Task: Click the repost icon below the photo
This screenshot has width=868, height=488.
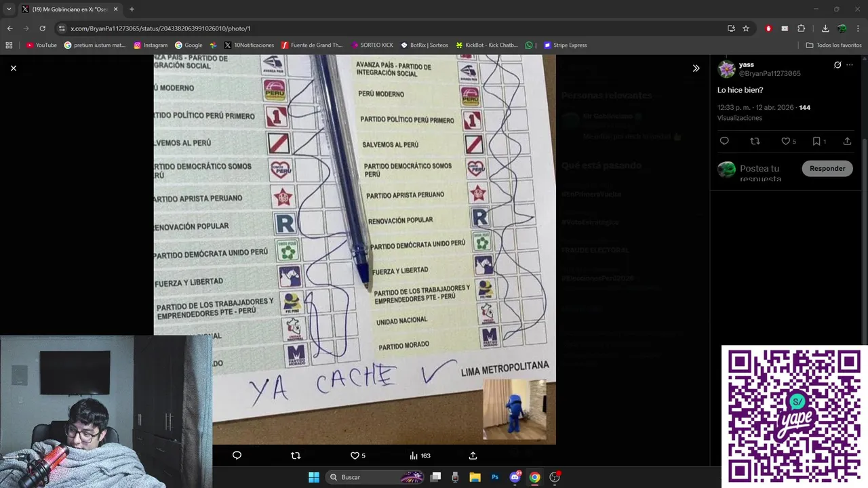Action: point(296,455)
